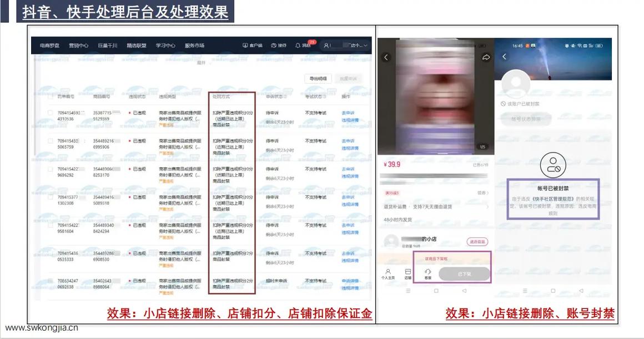The height and width of the screenshot is (339, 644).
Task: Open 违规详情 for product 354489066
Action: point(350,176)
